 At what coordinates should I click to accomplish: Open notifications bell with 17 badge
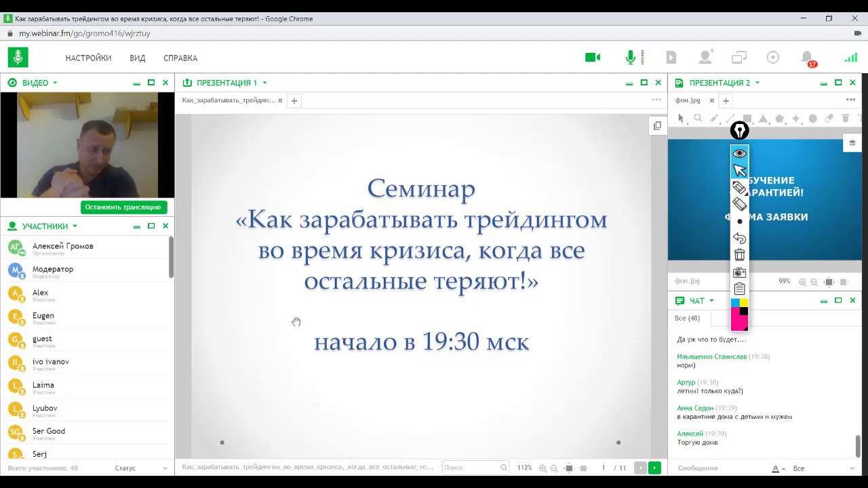point(807,58)
